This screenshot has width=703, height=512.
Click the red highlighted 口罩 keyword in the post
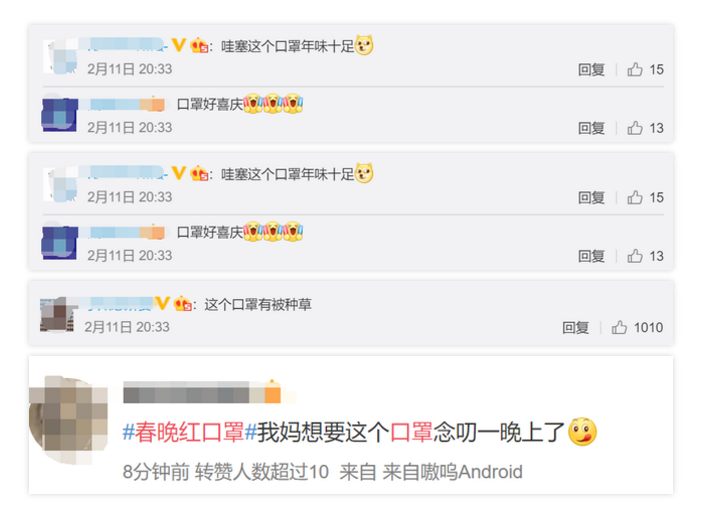tap(412, 432)
